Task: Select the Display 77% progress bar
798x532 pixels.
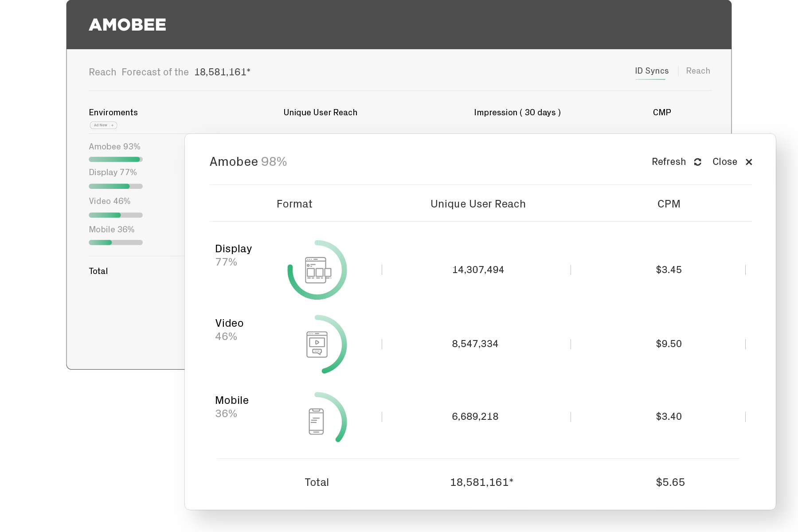Action: click(116, 186)
